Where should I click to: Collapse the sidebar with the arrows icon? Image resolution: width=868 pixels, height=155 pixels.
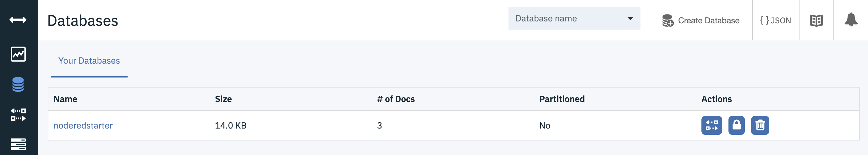[18, 20]
